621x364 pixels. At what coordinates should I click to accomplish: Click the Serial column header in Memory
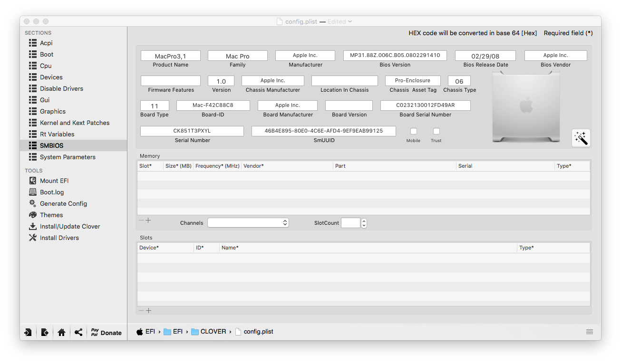(505, 166)
